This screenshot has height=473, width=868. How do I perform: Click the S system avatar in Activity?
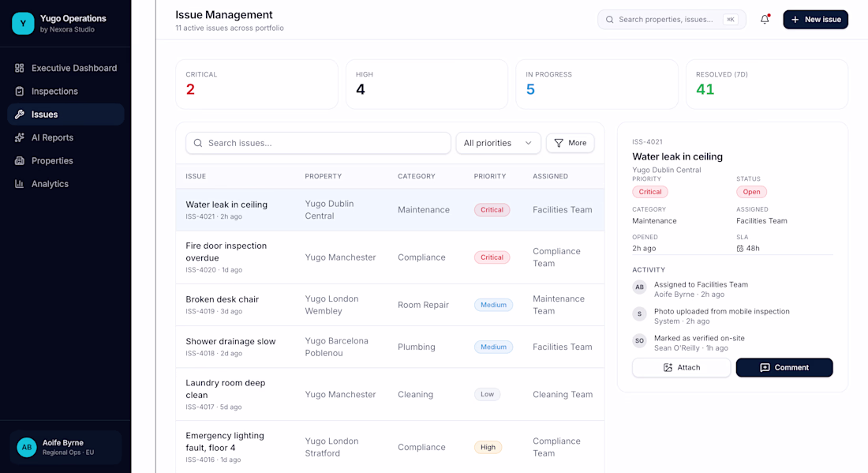tap(639, 314)
